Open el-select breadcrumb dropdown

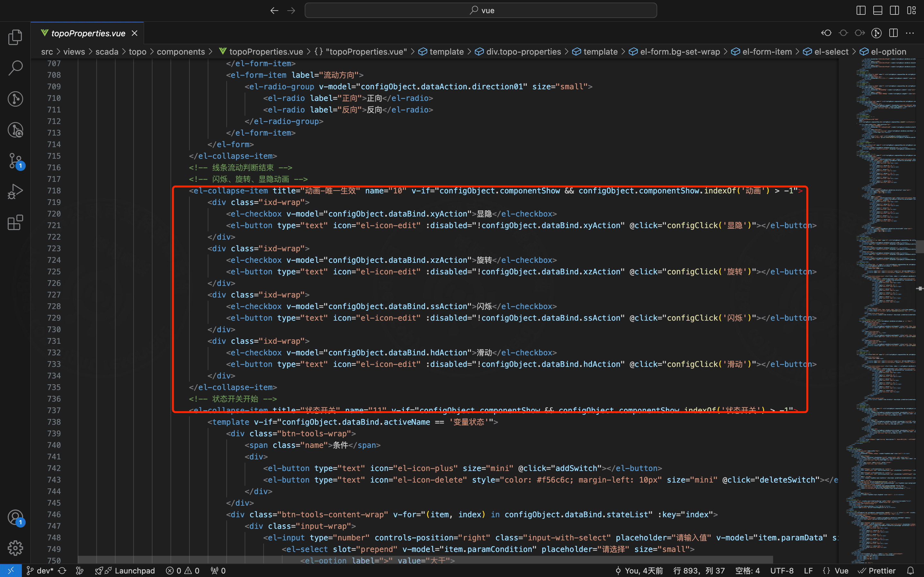coord(826,51)
